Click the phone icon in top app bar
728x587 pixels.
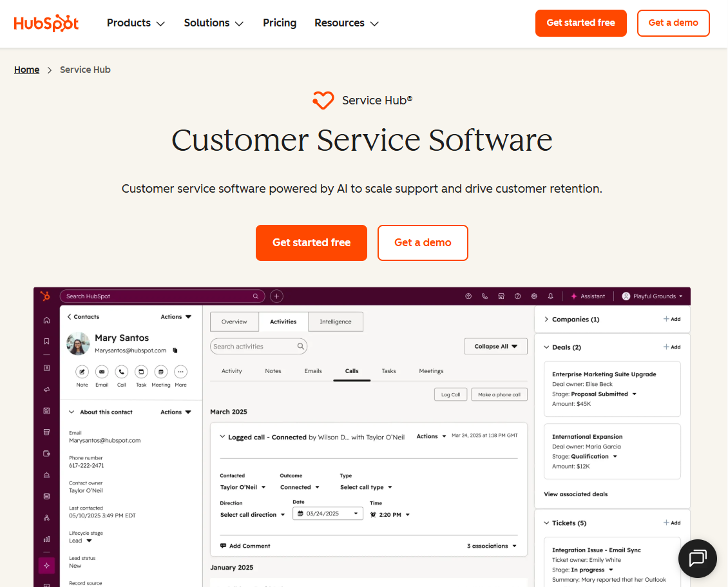tap(484, 296)
